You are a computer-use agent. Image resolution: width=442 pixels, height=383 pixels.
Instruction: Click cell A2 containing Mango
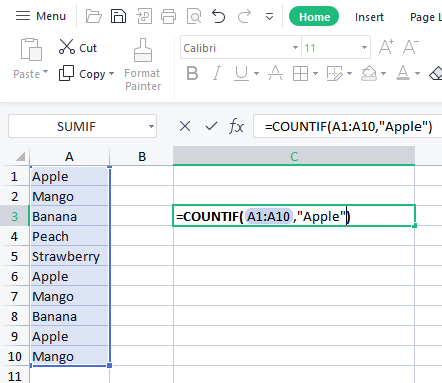(x=69, y=196)
